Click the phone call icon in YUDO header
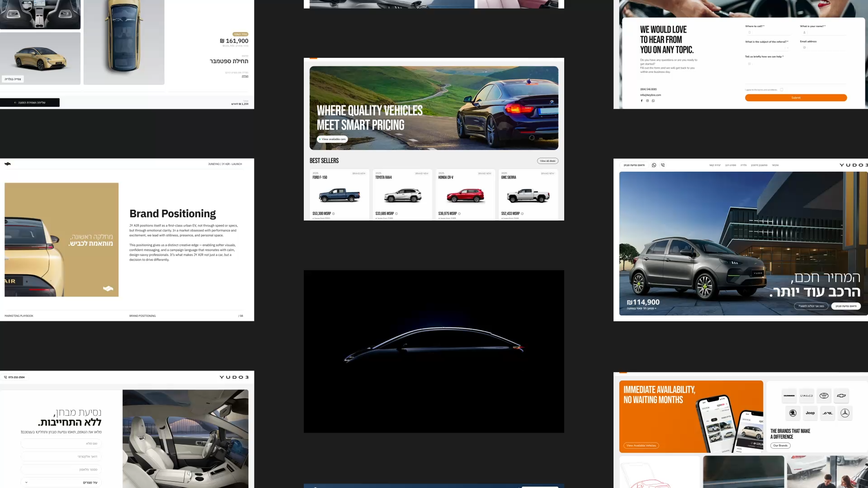The image size is (868, 488). tap(663, 165)
